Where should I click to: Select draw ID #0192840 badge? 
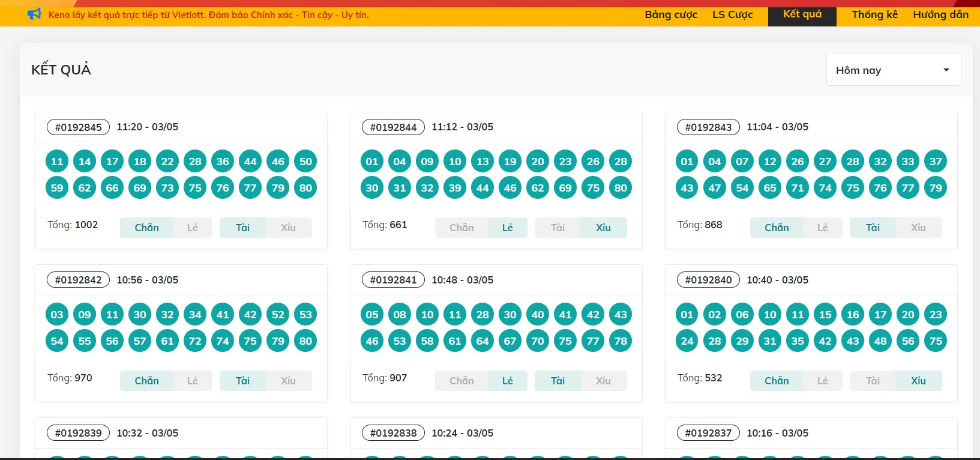coord(709,280)
